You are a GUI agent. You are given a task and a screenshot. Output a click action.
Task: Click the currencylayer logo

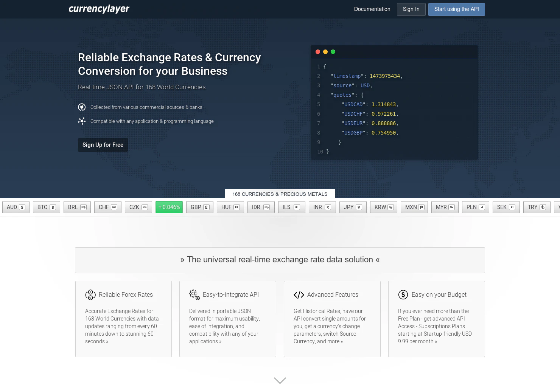99,9
